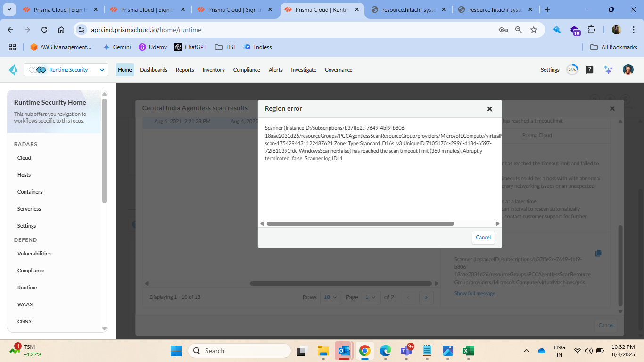Click the dialog's horizontal scrollbar
This screenshot has height=362, width=644.
[360, 224]
